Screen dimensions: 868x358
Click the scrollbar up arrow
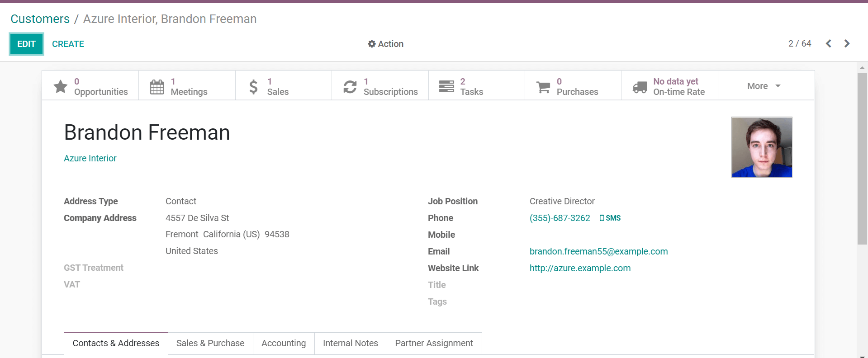pos(862,68)
